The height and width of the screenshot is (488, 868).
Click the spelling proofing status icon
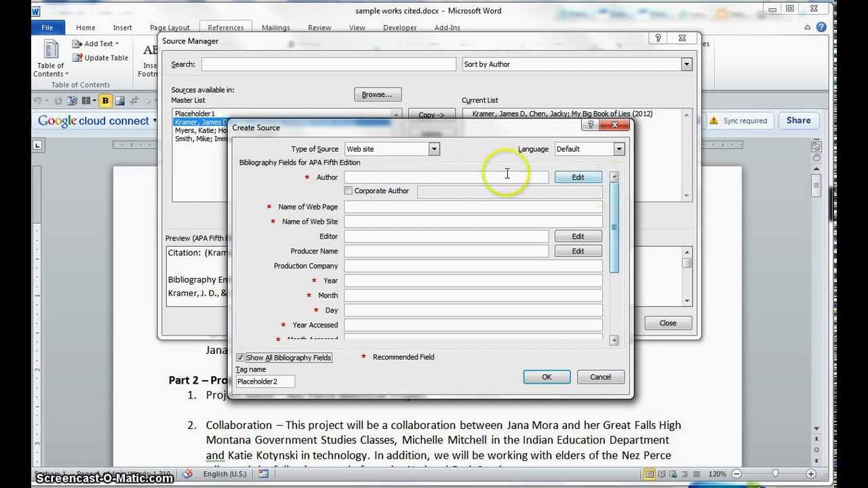click(x=189, y=474)
